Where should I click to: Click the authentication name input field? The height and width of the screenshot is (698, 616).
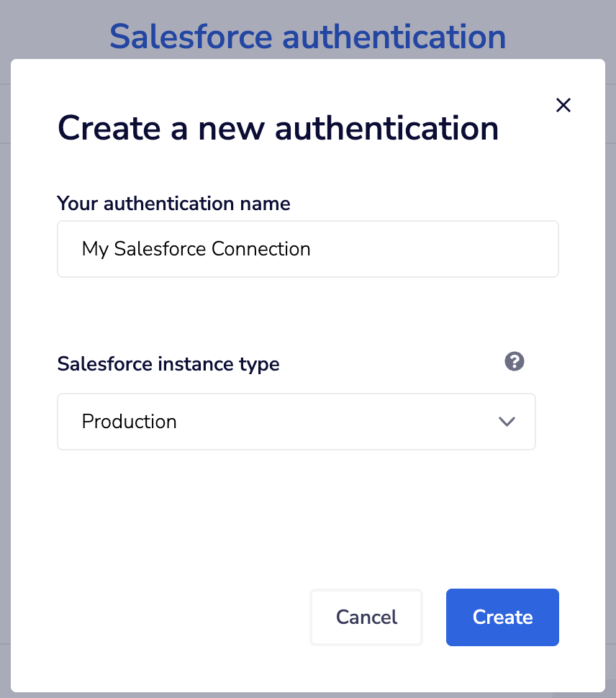(307, 249)
